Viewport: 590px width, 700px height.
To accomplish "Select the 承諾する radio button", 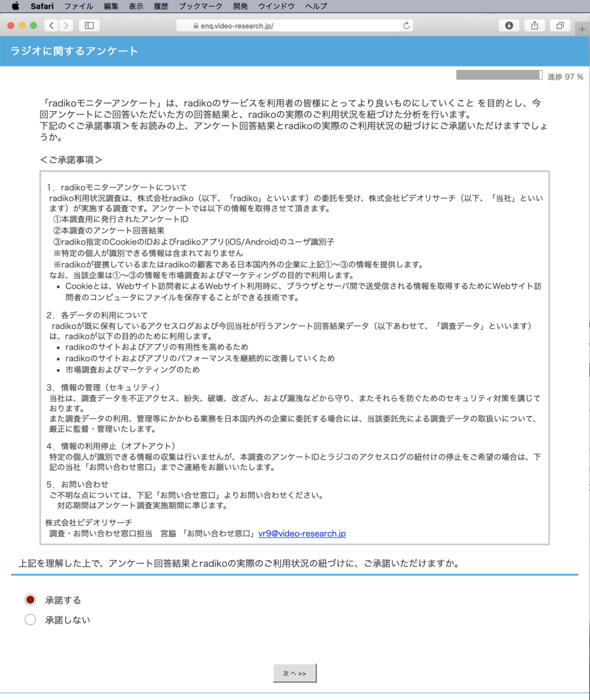I will [30, 600].
